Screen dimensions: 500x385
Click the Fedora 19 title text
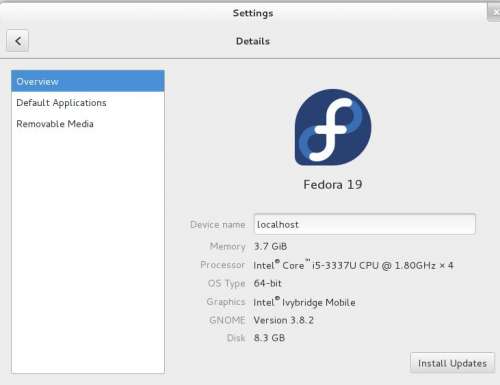click(333, 184)
